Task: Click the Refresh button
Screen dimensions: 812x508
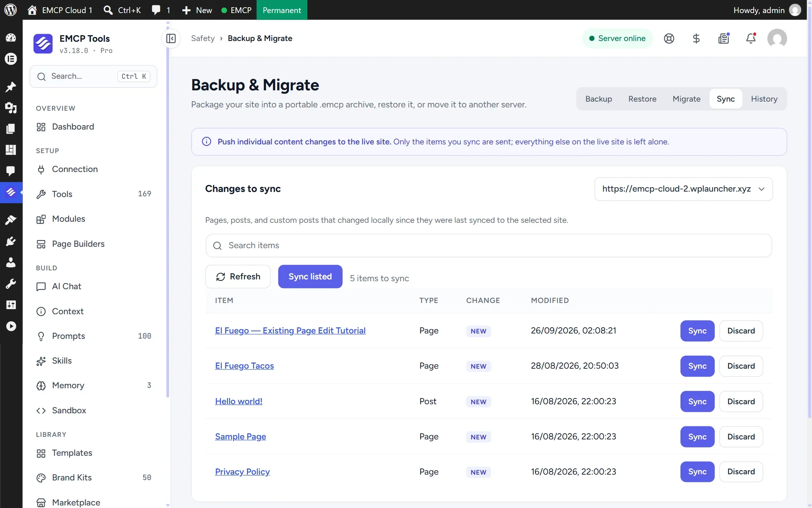Action: pos(238,276)
